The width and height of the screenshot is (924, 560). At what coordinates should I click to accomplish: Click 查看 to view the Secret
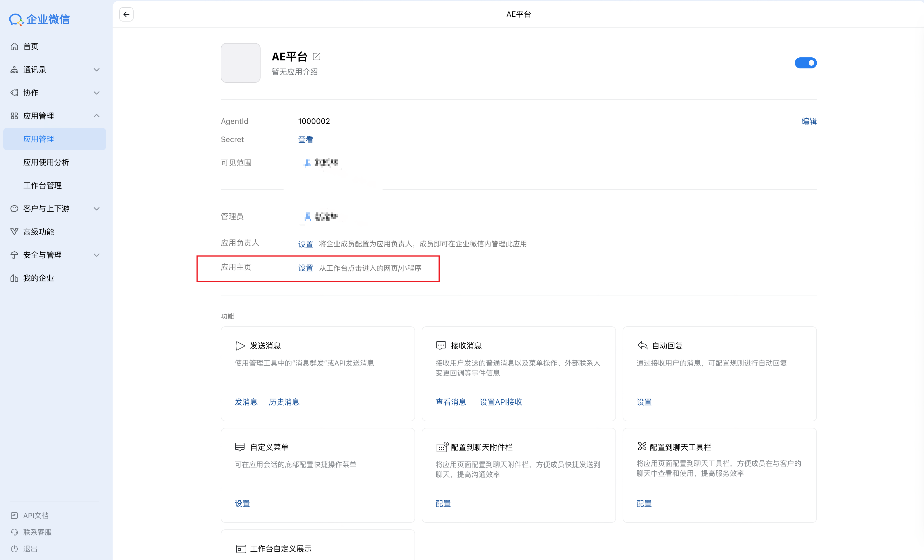(x=306, y=139)
